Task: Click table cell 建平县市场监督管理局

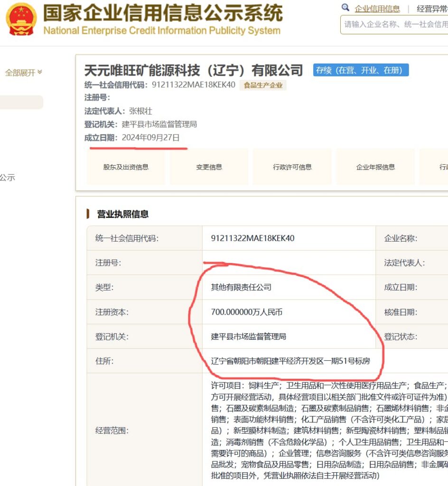Action: (249, 336)
